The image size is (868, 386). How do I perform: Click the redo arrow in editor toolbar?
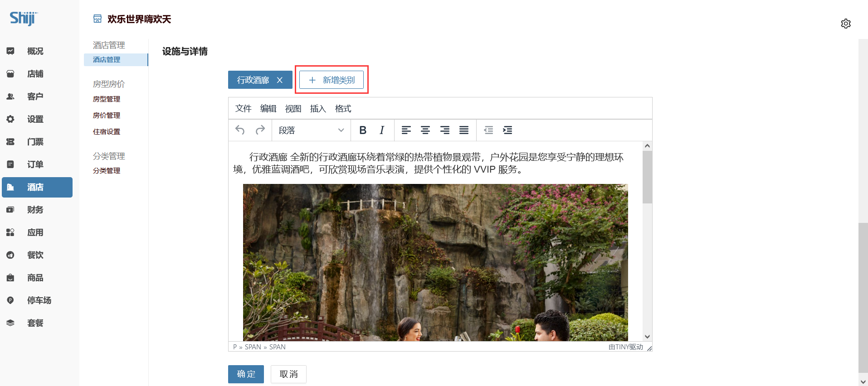260,130
